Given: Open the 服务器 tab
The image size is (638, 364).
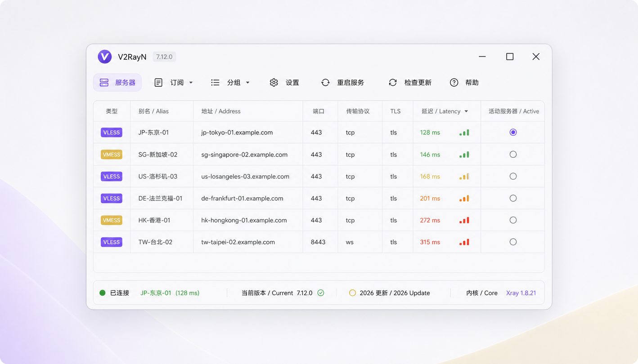Looking at the screenshot, I should coord(117,83).
